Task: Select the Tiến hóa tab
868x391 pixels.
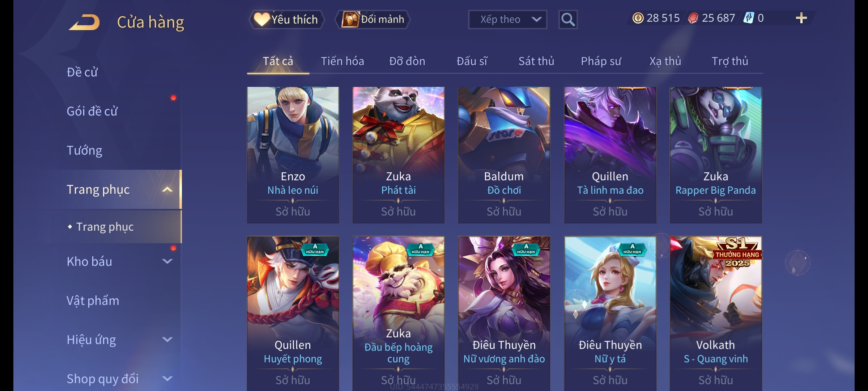Action: click(x=342, y=61)
